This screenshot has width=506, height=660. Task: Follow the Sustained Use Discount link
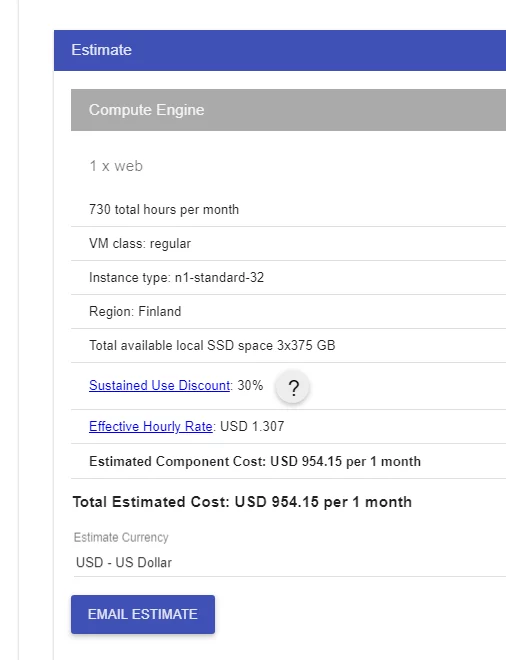pos(160,386)
